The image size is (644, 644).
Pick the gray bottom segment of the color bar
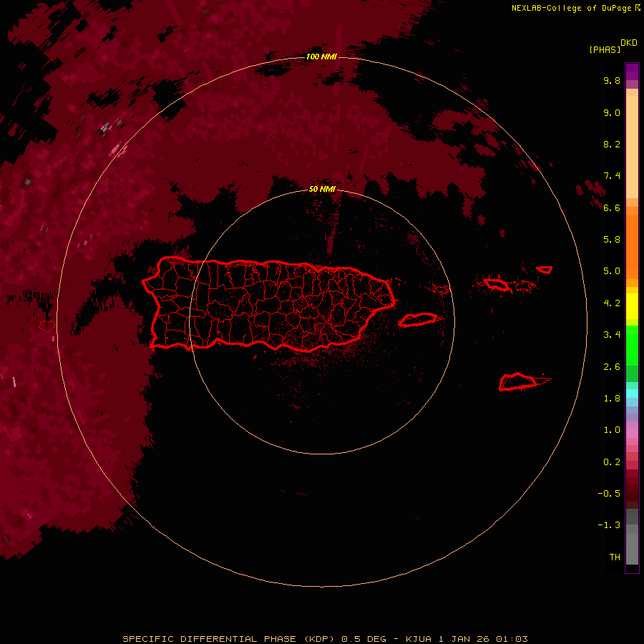632,548
